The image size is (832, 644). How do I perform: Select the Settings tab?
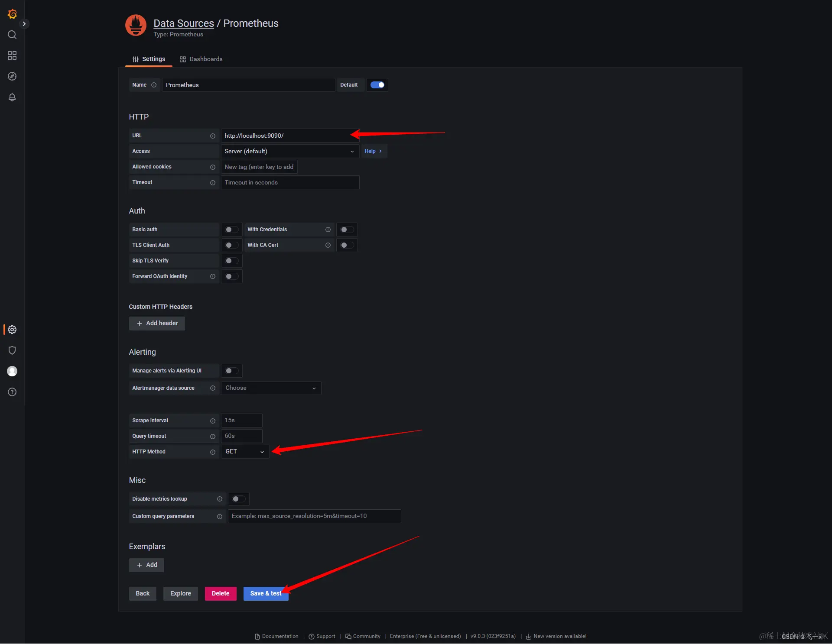(149, 59)
